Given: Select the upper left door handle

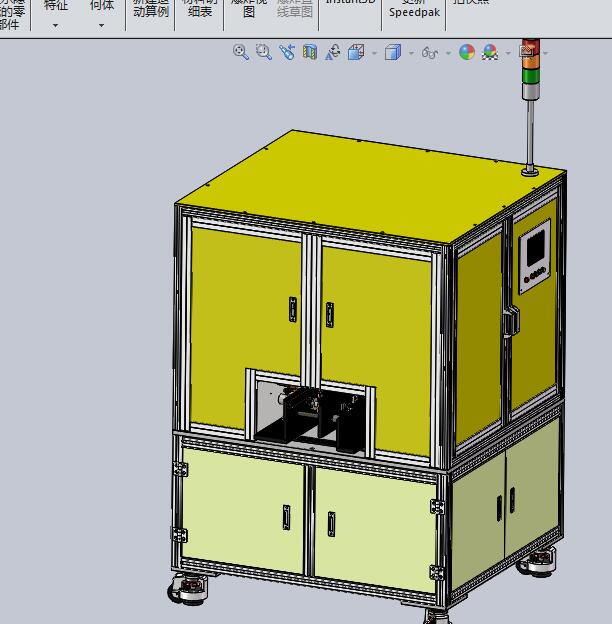Looking at the screenshot, I should 293,309.
